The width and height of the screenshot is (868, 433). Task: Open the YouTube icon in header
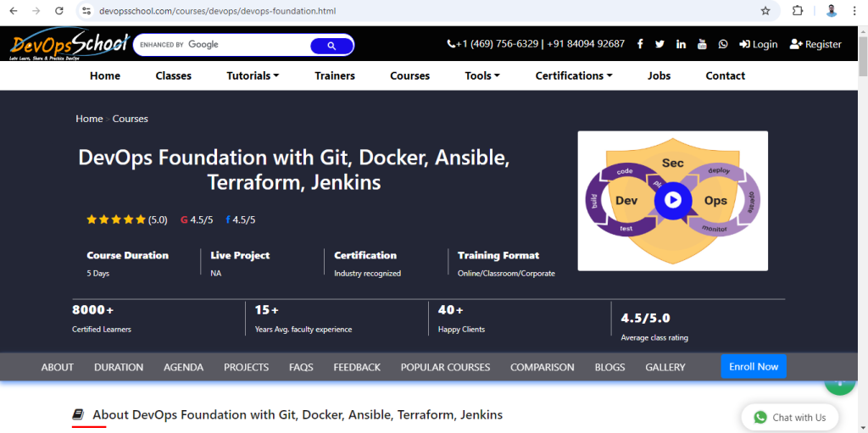coord(702,44)
